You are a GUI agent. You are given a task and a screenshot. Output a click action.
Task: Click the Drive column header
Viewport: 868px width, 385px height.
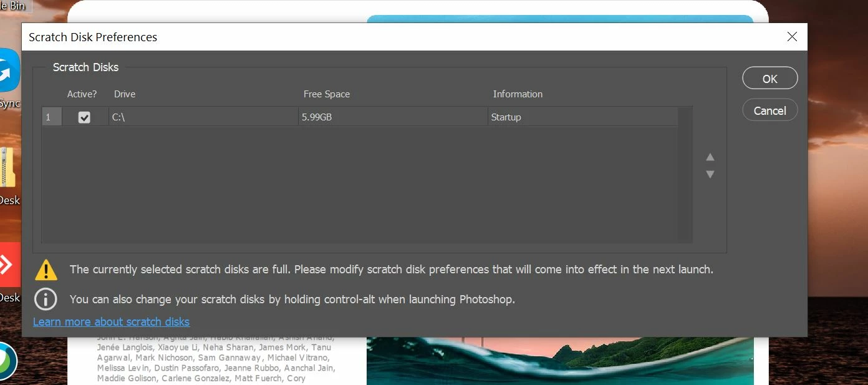tap(125, 94)
